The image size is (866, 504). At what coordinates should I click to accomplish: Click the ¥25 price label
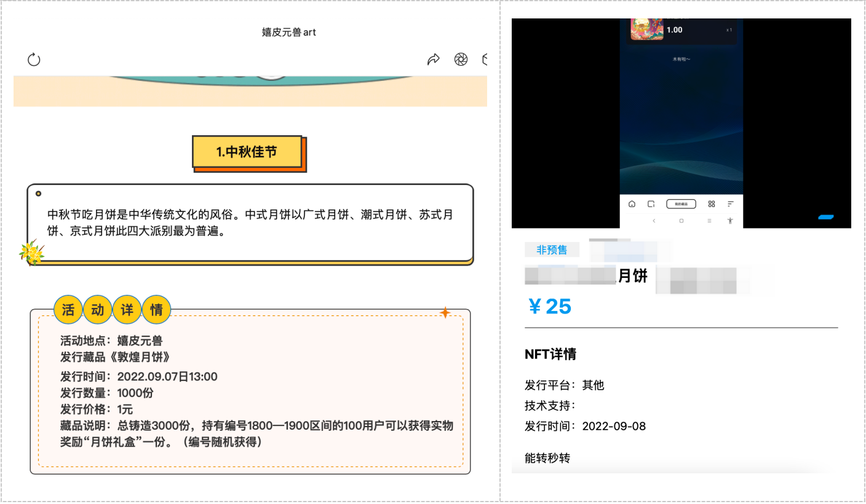[x=549, y=306]
